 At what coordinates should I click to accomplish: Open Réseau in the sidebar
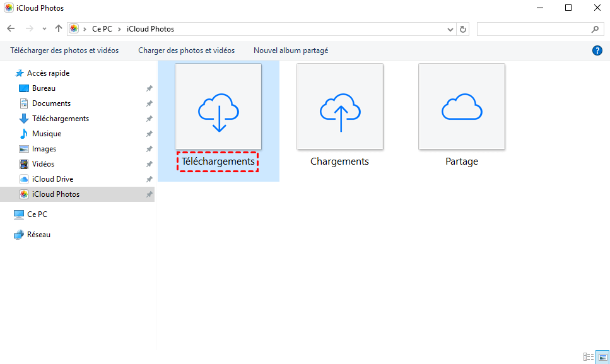coord(39,235)
